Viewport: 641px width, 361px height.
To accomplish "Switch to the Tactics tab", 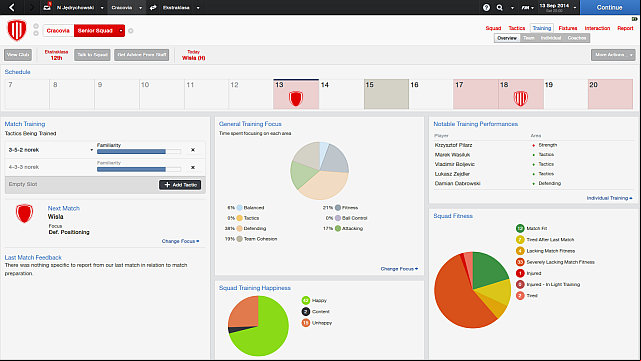I will click(517, 28).
